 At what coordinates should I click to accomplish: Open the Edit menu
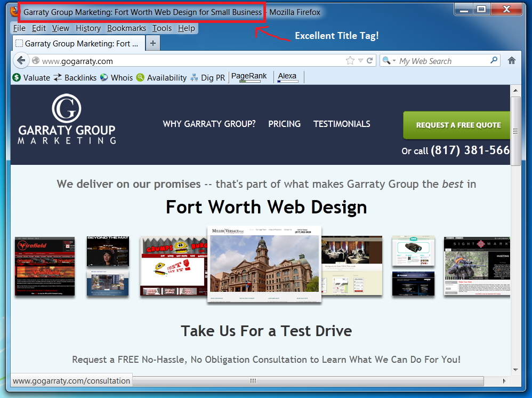tap(39, 28)
